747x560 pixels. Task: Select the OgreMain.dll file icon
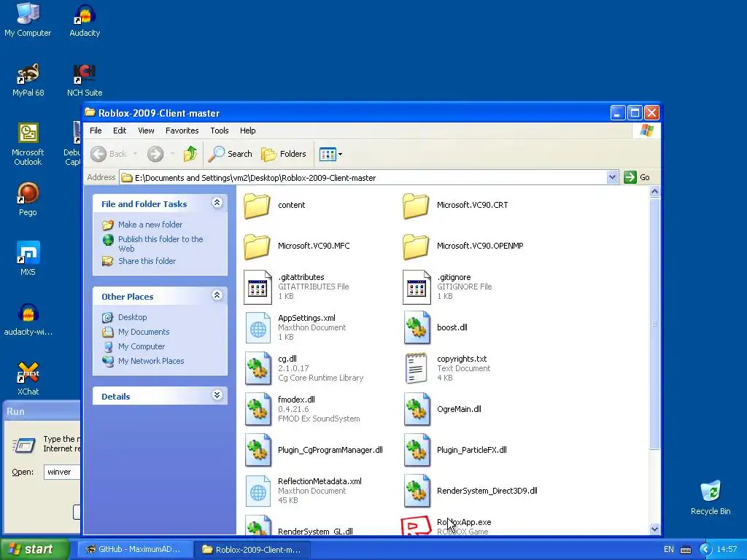(417, 410)
